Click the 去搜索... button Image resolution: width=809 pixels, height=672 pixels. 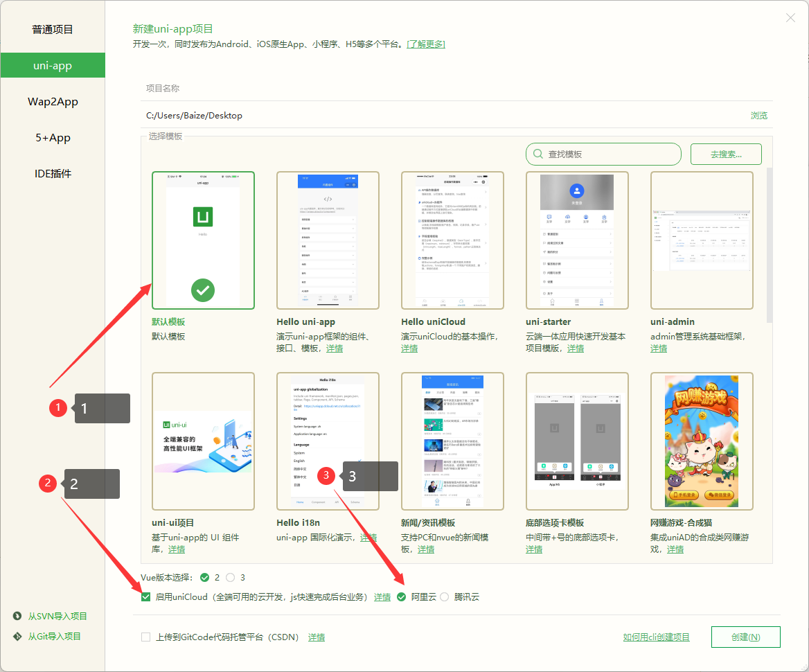726,154
